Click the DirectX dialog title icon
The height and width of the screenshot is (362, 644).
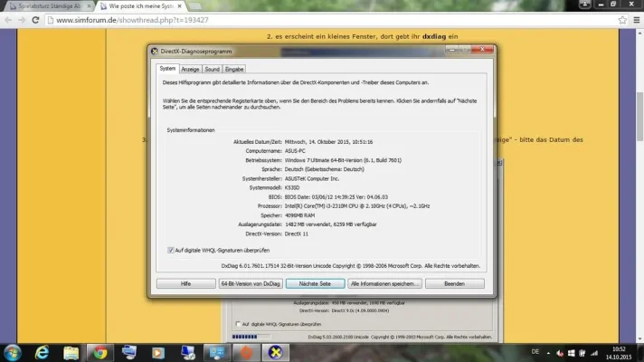click(155, 52)
